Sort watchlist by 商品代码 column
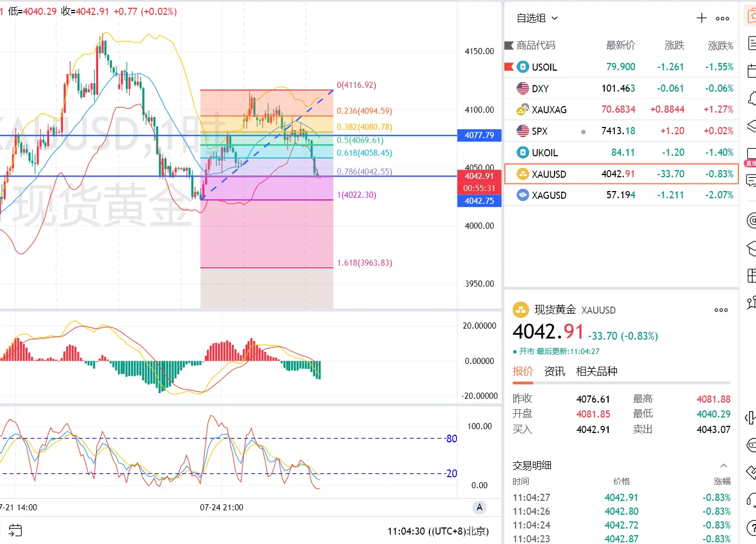 [x=536, y=45]
